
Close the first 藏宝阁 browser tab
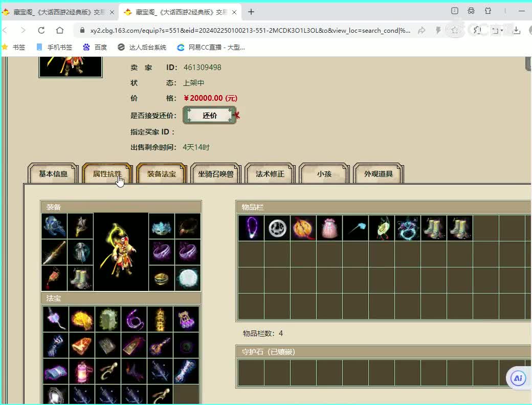point(112,12)
